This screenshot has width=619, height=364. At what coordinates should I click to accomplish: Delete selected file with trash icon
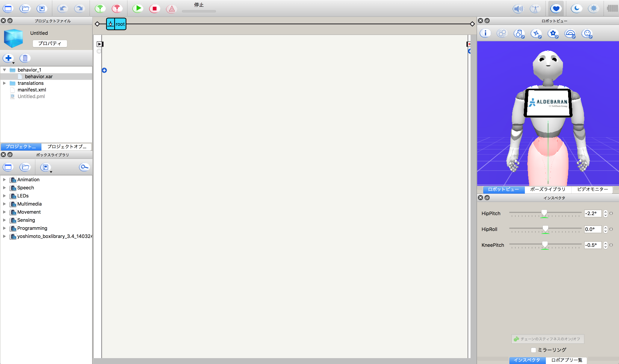point(25,58)
